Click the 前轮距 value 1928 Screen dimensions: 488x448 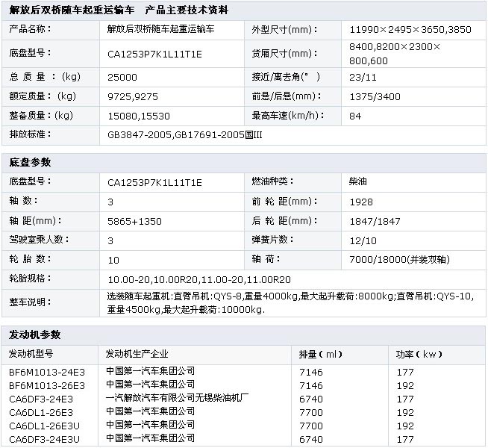(x=360, y=202)
